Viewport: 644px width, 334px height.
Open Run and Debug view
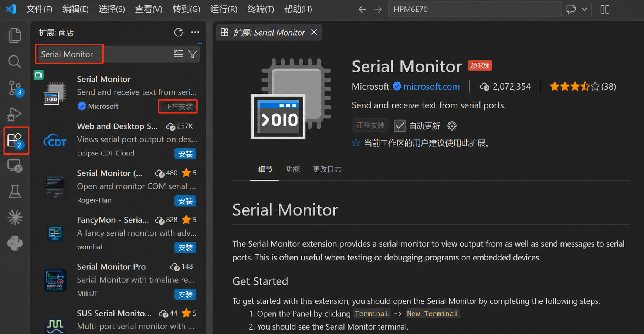(15, 114)
